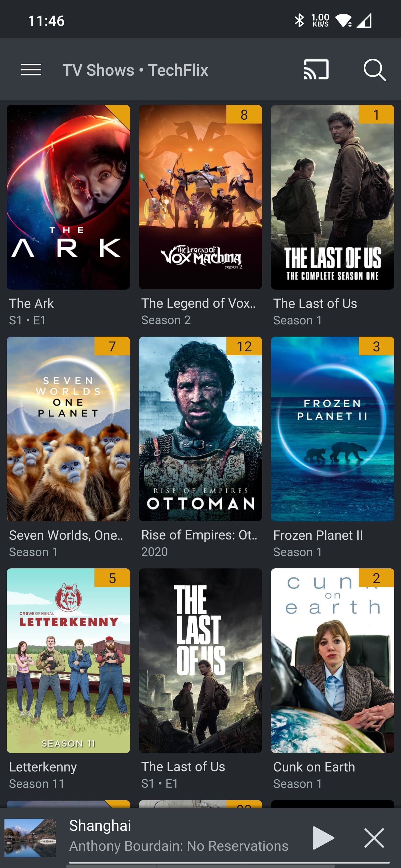
Task: Select Cunk on Earth poster
Action: [332, 661]
